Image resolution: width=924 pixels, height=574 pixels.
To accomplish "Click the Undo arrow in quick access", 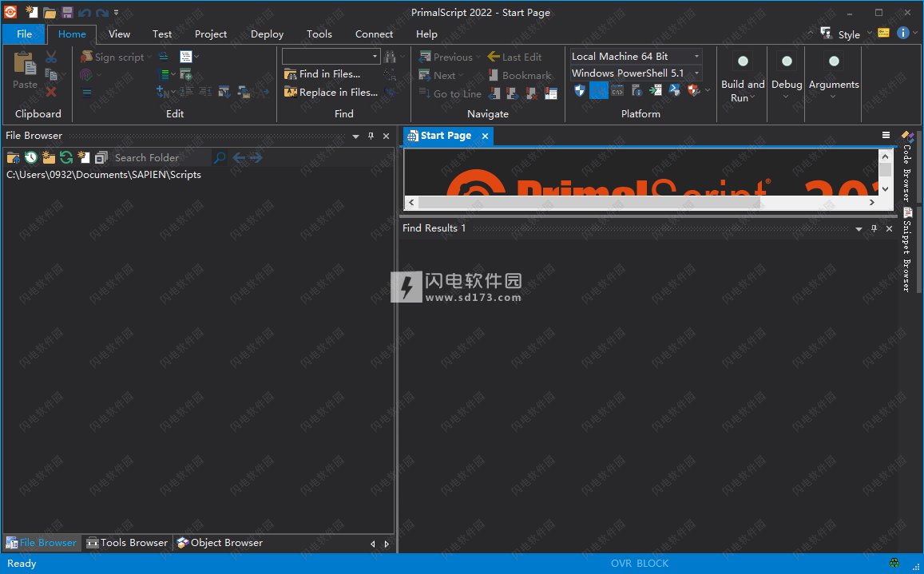I will click(85, 13).
